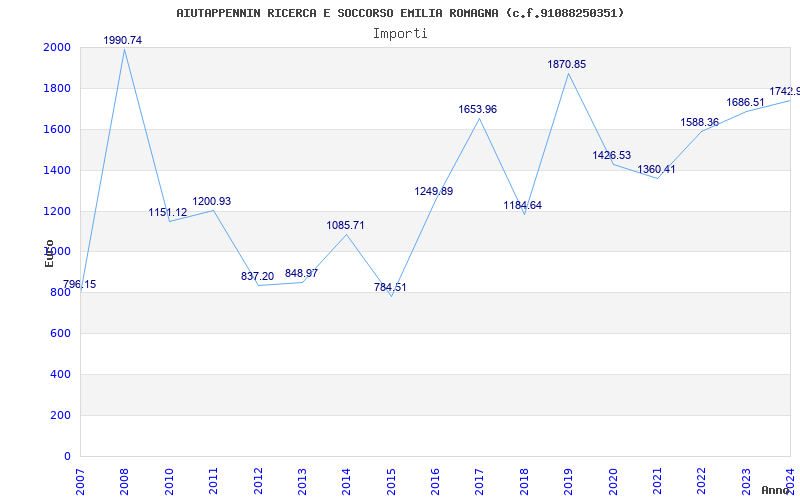Click the 1184.64 data label
Viewport: 800px width, 500px height.
click(x=522, y=206)
